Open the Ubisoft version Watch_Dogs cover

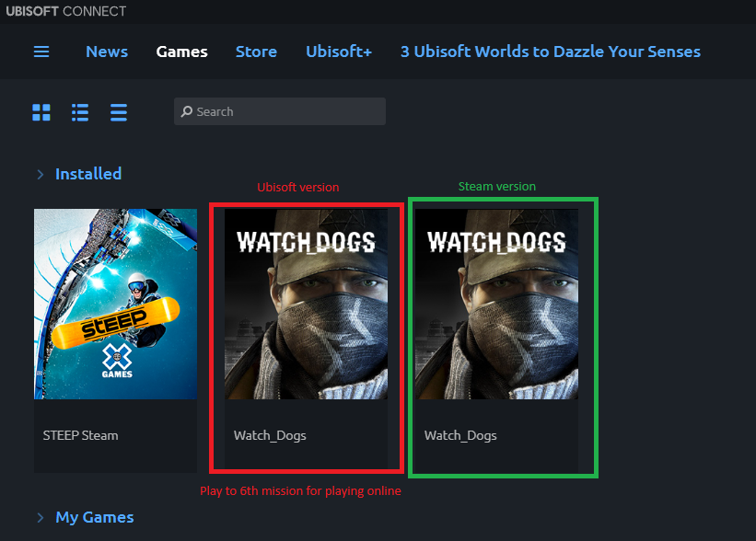306,304
